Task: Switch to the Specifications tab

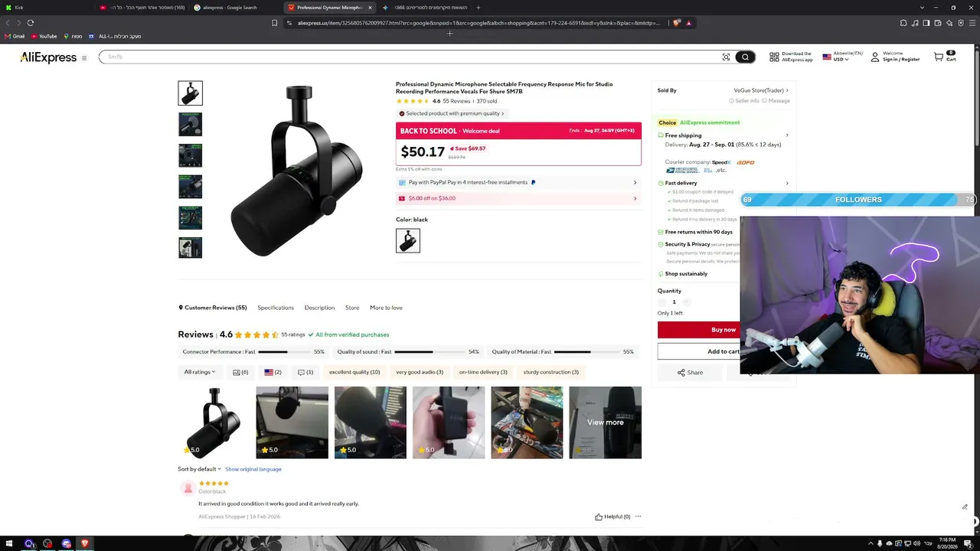Action: 276,308
